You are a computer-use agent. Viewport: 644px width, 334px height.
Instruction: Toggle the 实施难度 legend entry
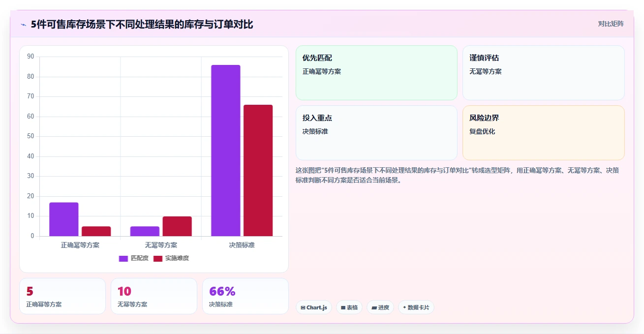point(171,258)
